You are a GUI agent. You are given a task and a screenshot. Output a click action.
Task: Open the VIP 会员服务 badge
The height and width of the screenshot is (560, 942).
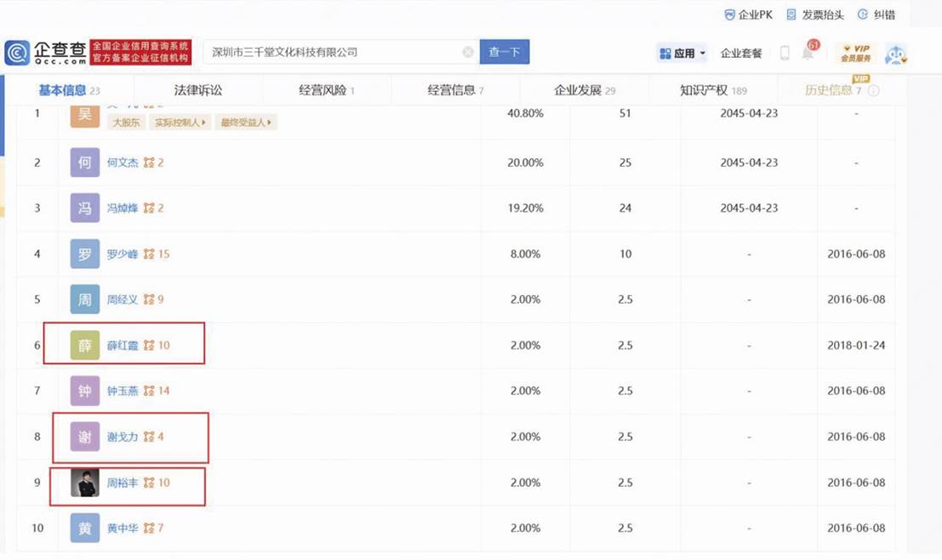pos(855,53)
